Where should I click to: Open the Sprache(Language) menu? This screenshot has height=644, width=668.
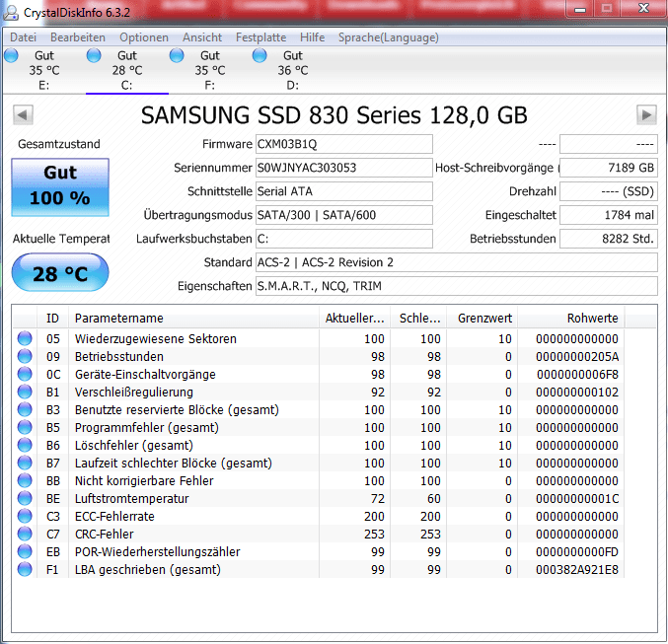[x=389, y=37]
